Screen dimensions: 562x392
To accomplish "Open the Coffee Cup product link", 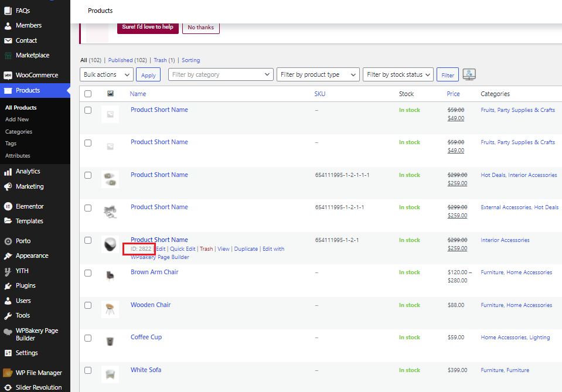I will (x=147, y=337).
